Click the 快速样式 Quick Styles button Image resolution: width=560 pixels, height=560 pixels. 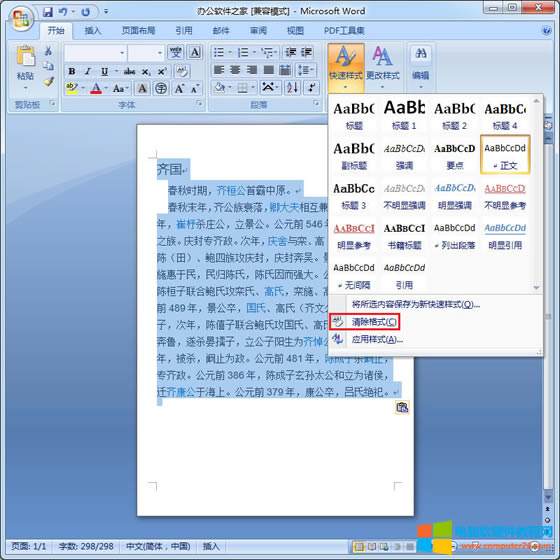(346, 68)
